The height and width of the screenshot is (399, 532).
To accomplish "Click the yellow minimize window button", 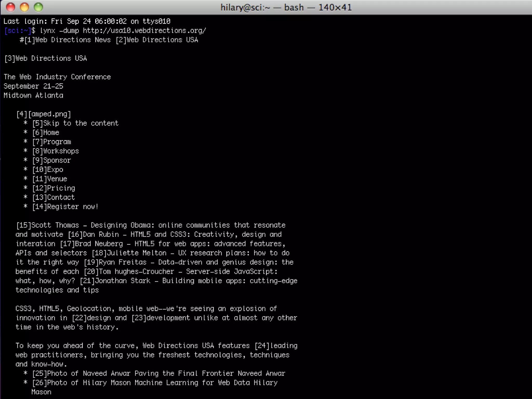I will (x=24, y=7).
